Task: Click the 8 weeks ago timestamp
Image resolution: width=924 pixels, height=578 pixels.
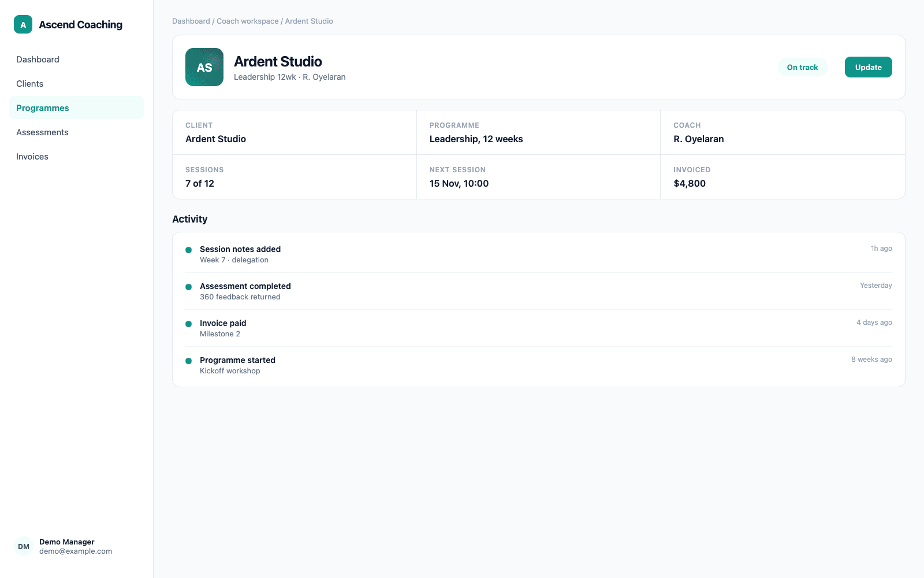Action: 871,360
